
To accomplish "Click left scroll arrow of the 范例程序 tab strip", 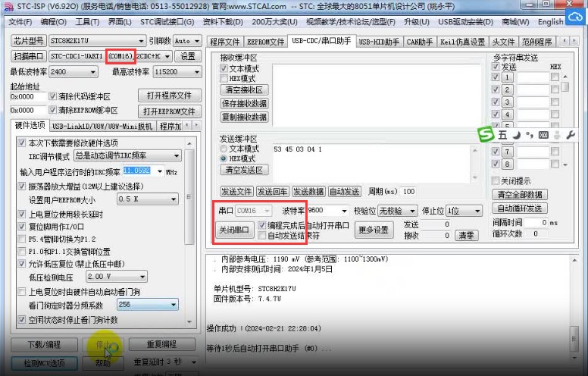I will coord(565,41).
